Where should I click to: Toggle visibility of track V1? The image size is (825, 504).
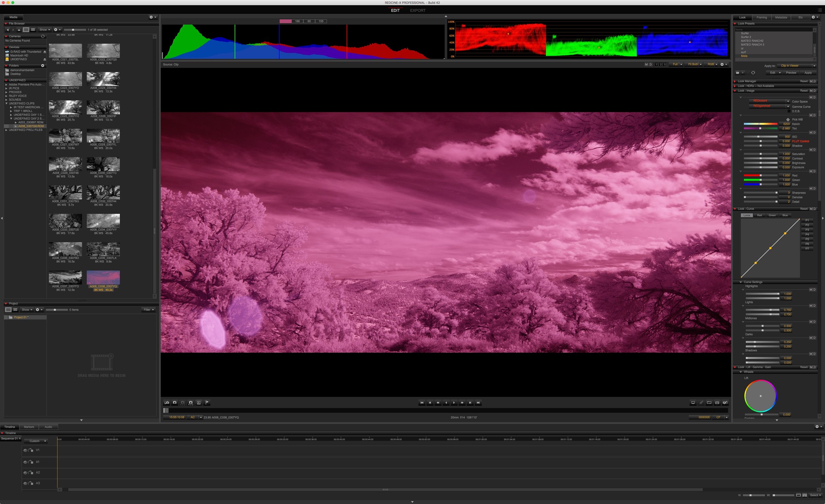click(25, 451)
